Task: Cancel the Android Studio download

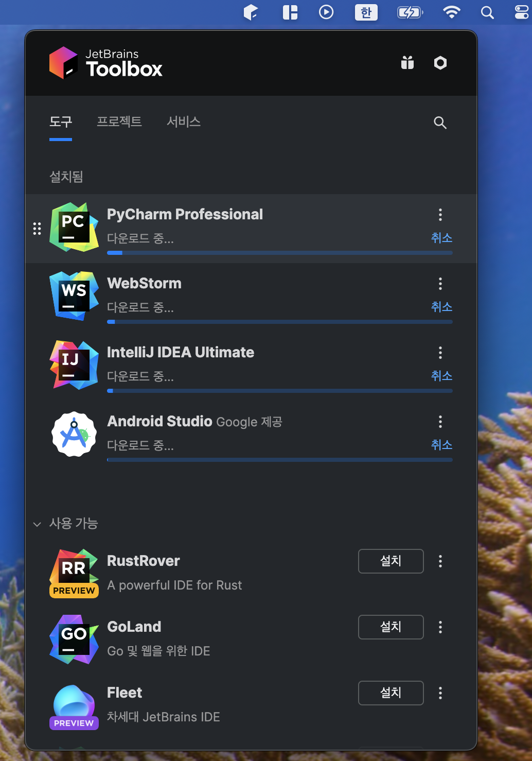Action: click(441, 445)
